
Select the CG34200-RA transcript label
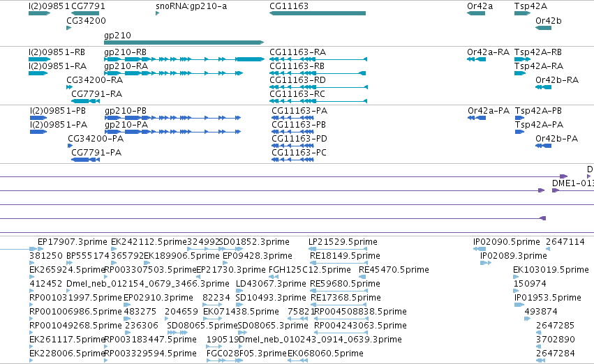(95, 79)
